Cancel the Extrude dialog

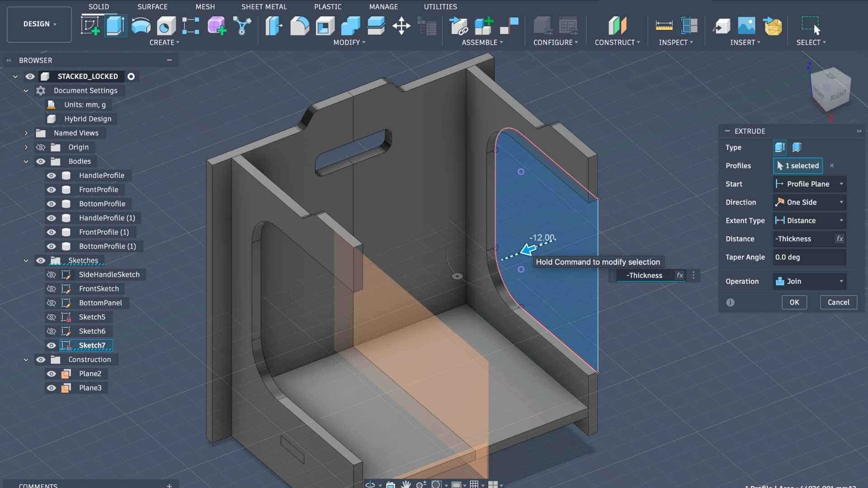pos(838,302)
